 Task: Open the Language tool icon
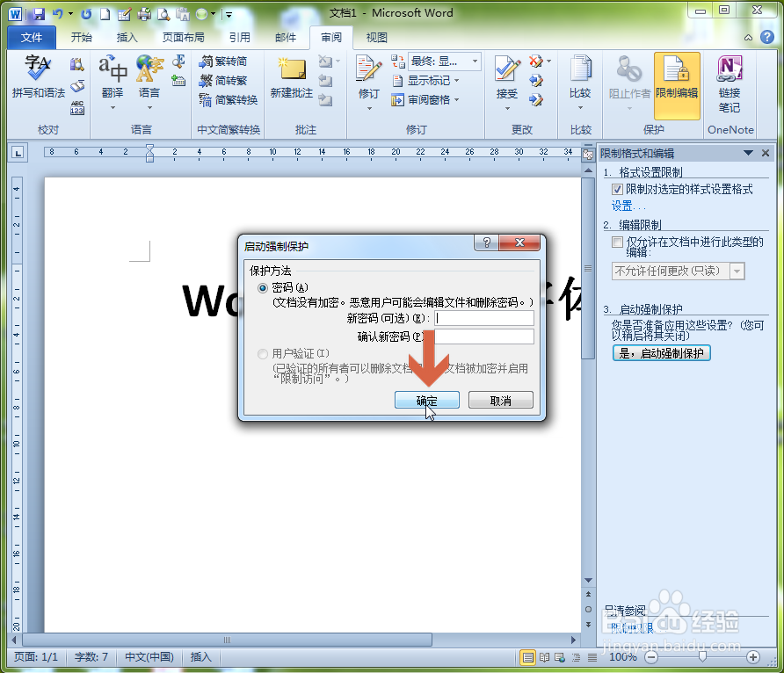point(149,69)
